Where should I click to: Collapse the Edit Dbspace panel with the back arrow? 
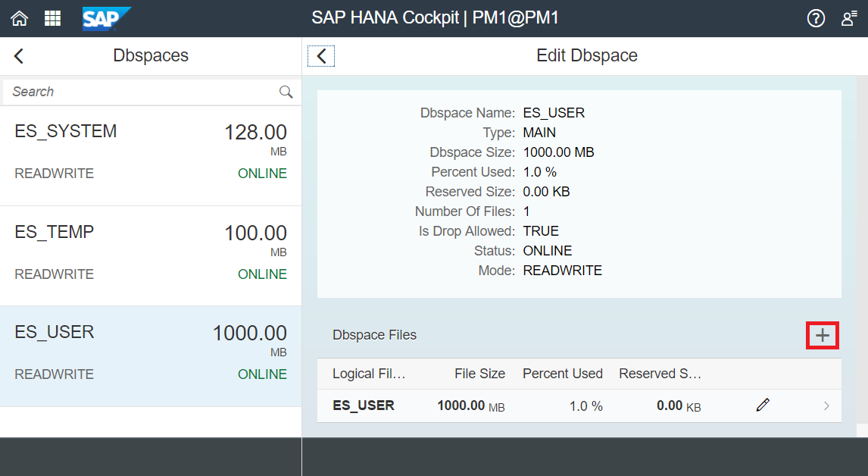[321, 55]
